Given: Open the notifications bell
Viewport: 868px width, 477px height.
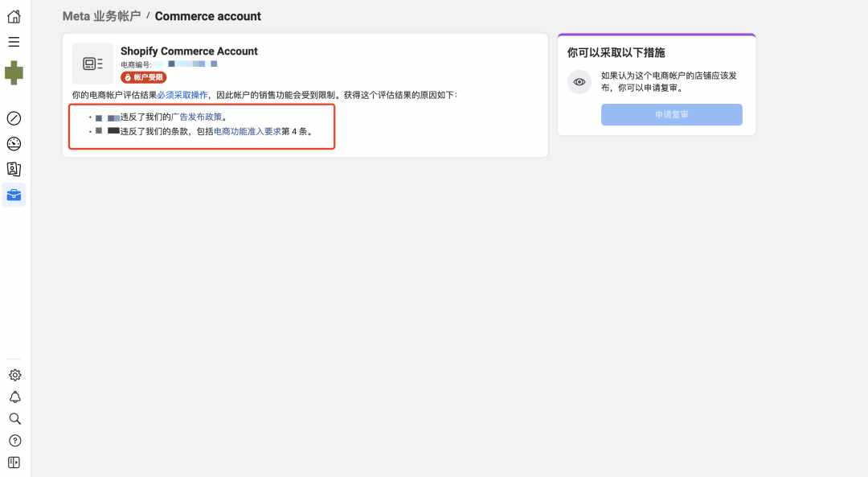Looking at the screenshot, I should click(15, 397).
